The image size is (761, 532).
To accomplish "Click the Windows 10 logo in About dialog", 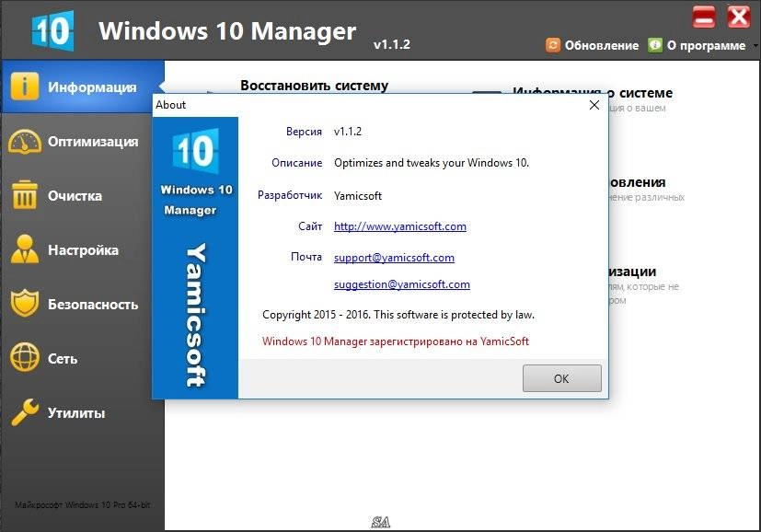I will tap(196, 151).
